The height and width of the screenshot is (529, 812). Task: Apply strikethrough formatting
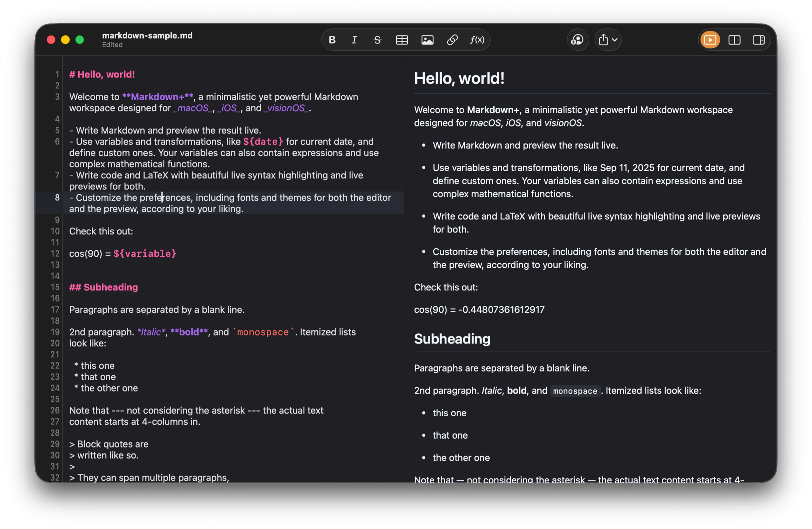(x=377, y=40)
